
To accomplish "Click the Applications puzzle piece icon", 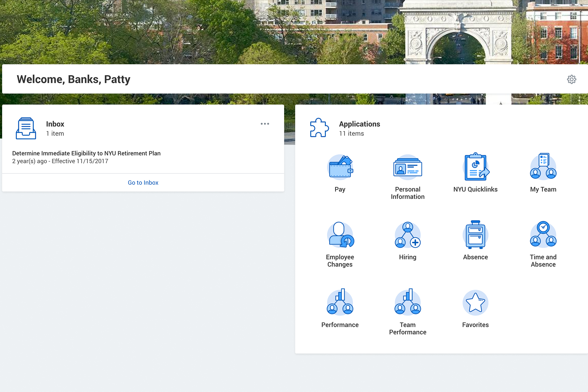I will (319, 128).
